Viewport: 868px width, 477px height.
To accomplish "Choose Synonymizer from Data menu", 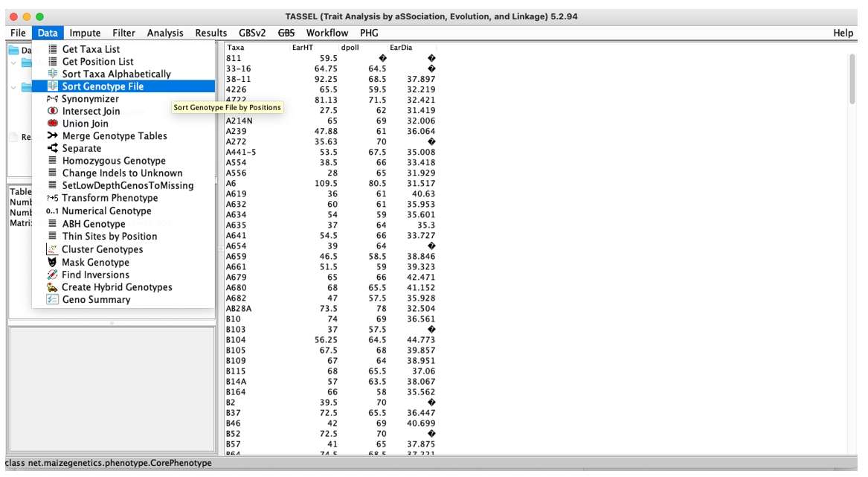I will pyautogui.click(x=123, y=99).
